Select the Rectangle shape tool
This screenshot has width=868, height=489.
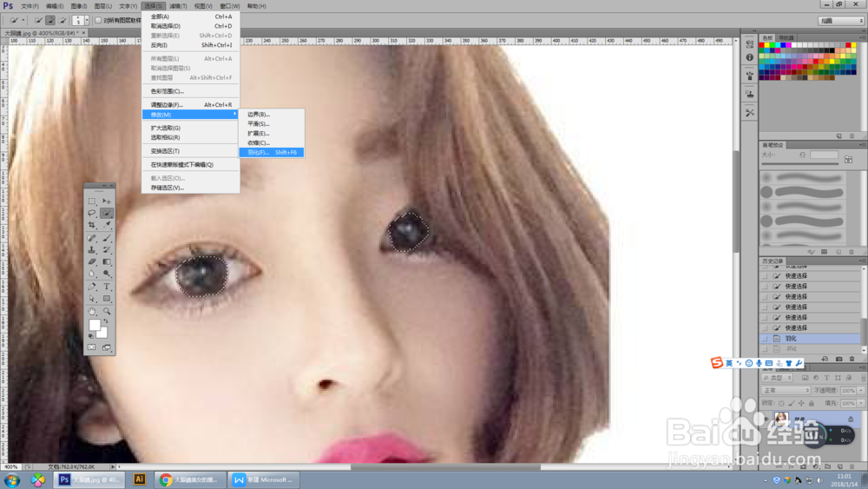tap(107, 299)
